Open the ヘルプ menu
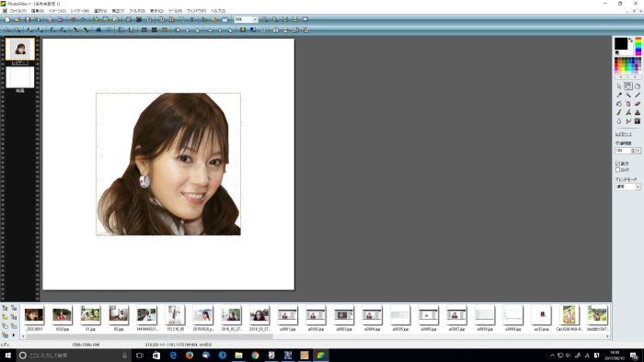The height and width of the screenshot is (362, 644). (218, 11)
